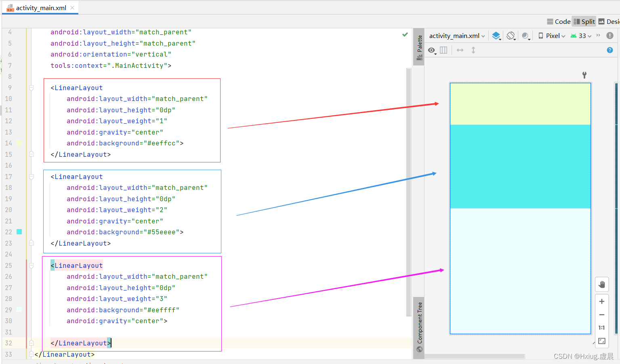Open the #eeffcc color swatch in gutter
620x364 pixels.
coord(19,143)
